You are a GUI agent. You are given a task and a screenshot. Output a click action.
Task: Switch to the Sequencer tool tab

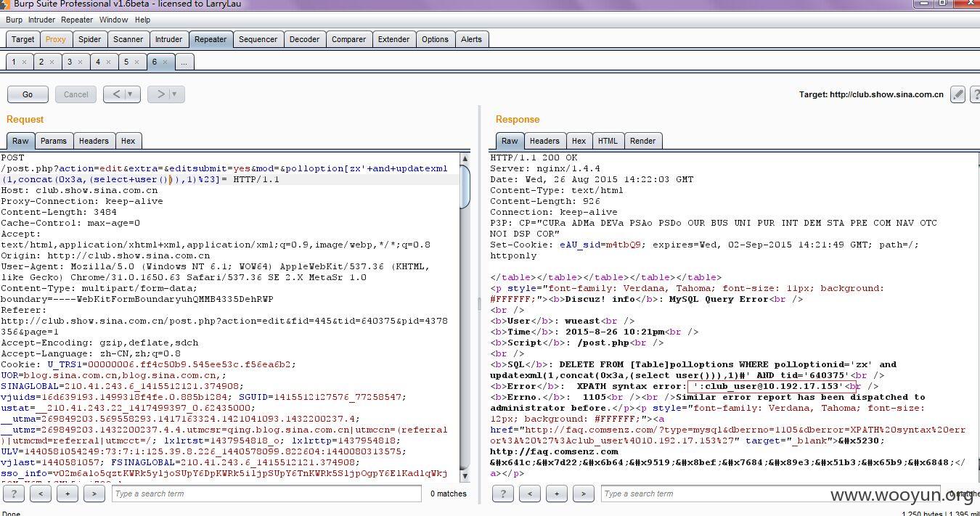(x=258, y=39)
